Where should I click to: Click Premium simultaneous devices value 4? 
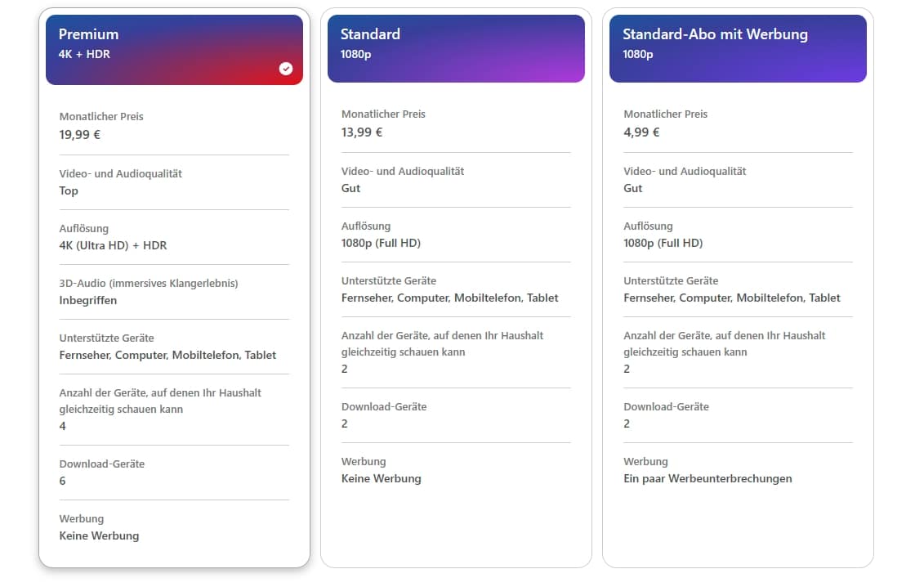(63, 426)
